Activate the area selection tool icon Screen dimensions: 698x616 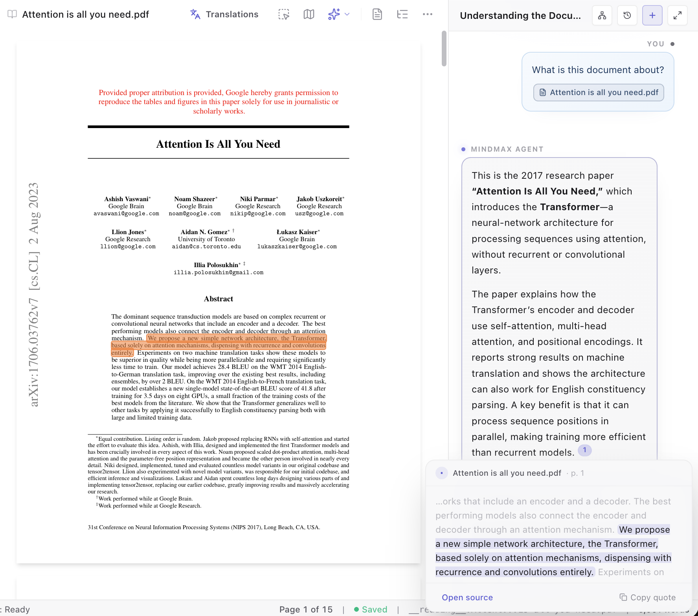tap(284, 15)
